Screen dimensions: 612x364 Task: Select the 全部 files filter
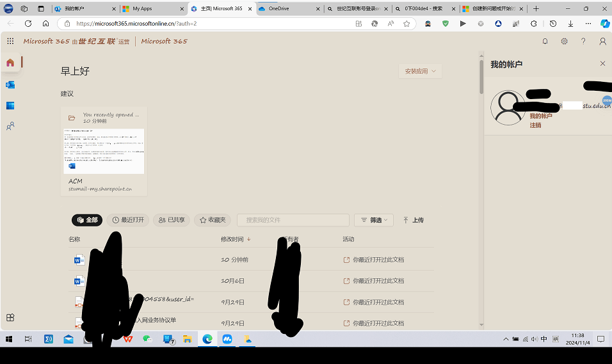coord(87,220)
